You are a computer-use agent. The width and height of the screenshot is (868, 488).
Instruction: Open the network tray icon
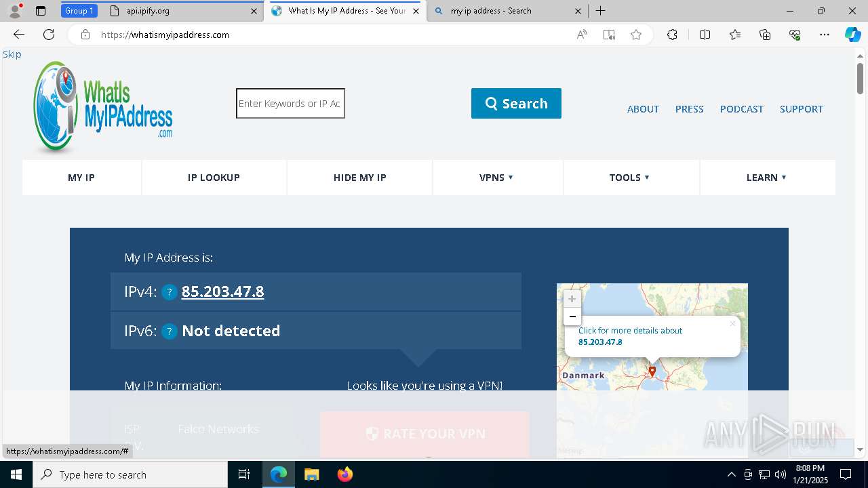coord(764,474)
